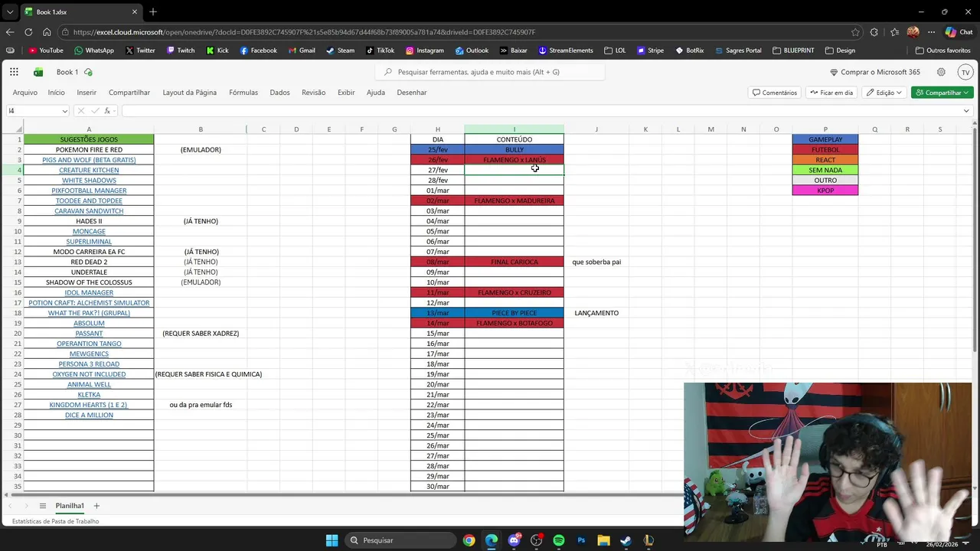The height and width of the screenshot is (551, 980).
Task: Open Chrome from the taskbar
Action: click(469, 540)
